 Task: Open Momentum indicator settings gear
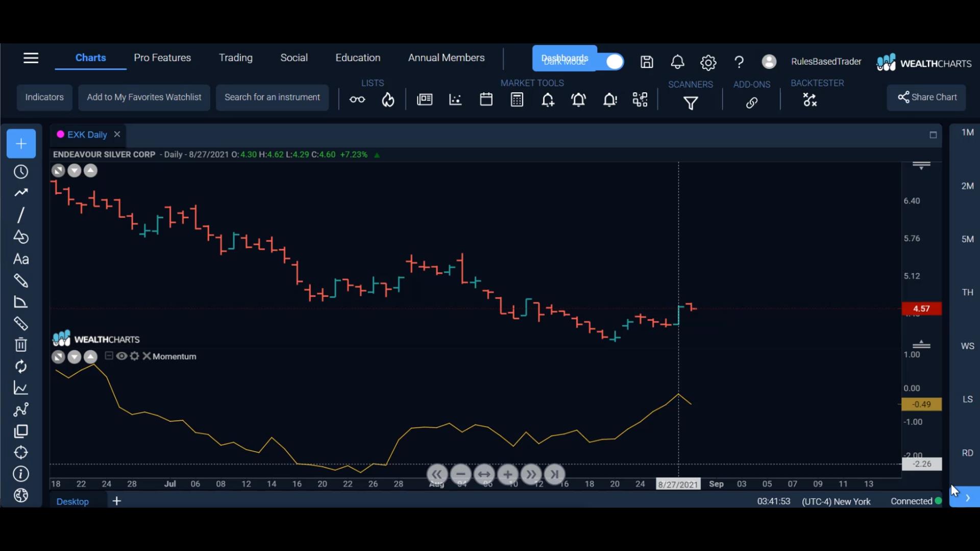tap(134, 356)
